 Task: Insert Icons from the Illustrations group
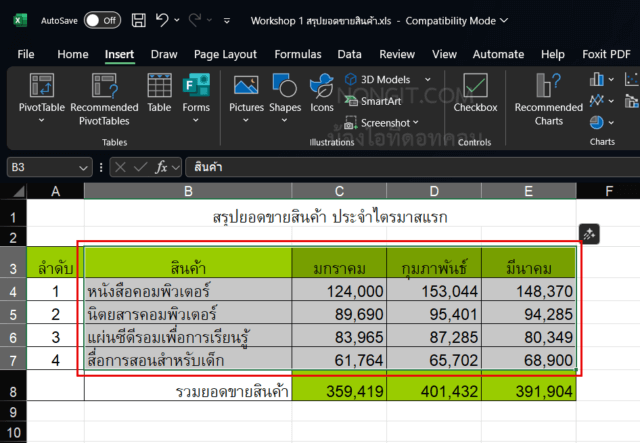[x=322, y=93]
